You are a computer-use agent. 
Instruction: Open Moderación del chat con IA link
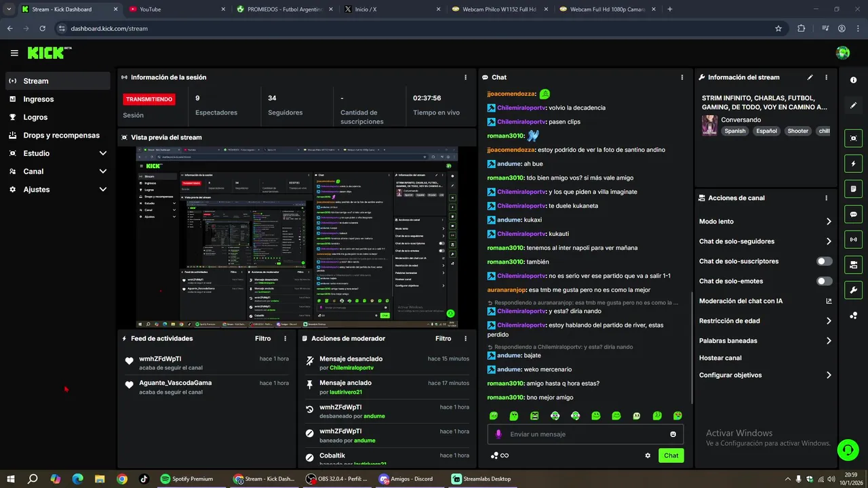[828, 301]
